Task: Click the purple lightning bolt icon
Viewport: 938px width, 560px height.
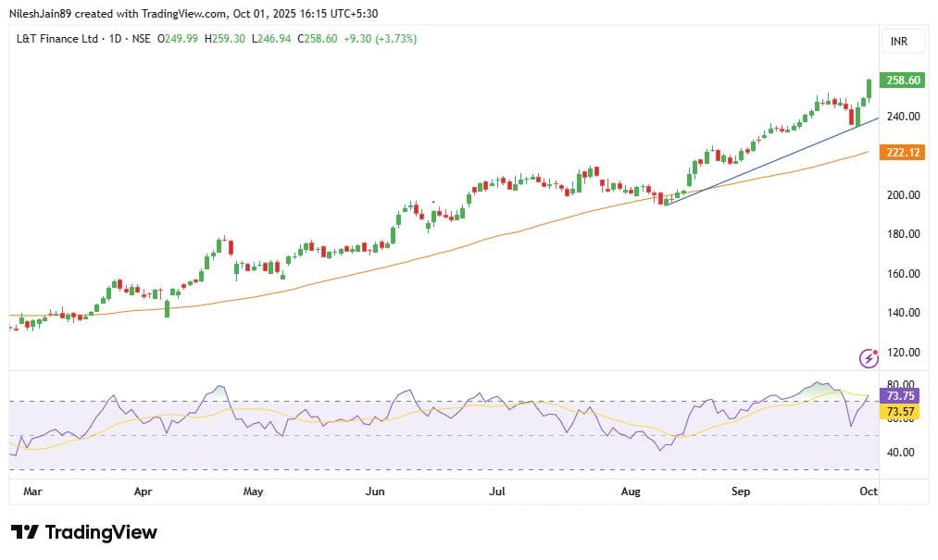Action: coord(869,357)
